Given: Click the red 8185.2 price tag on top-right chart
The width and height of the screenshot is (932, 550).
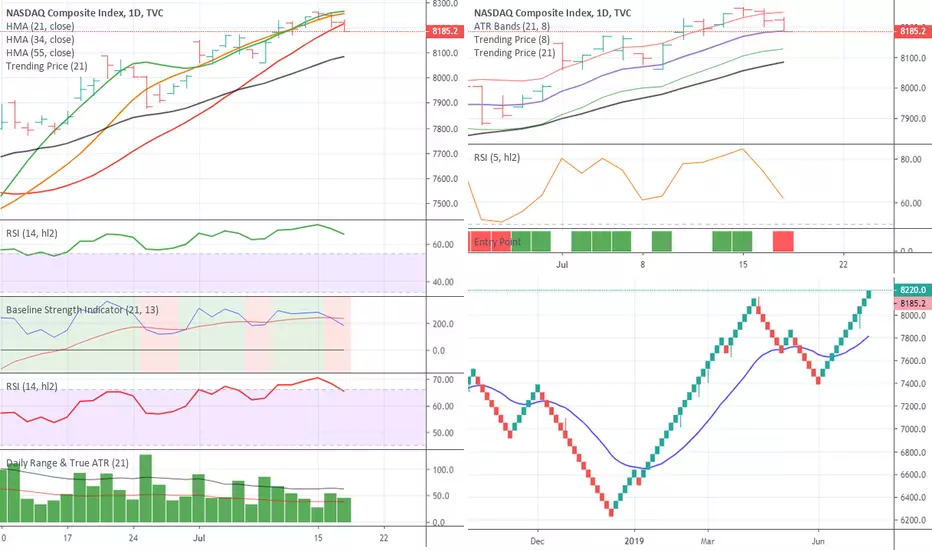Looking at the screenshot, I should [x=912, y=31].
